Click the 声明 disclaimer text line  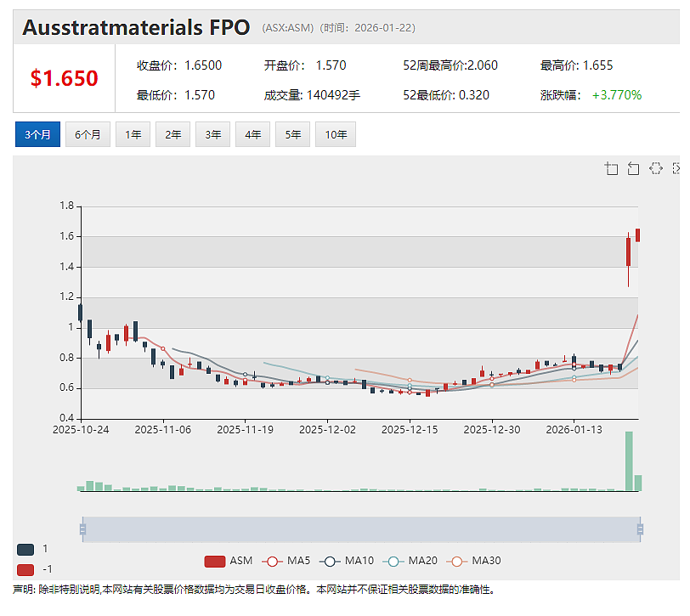coord(254,590)
